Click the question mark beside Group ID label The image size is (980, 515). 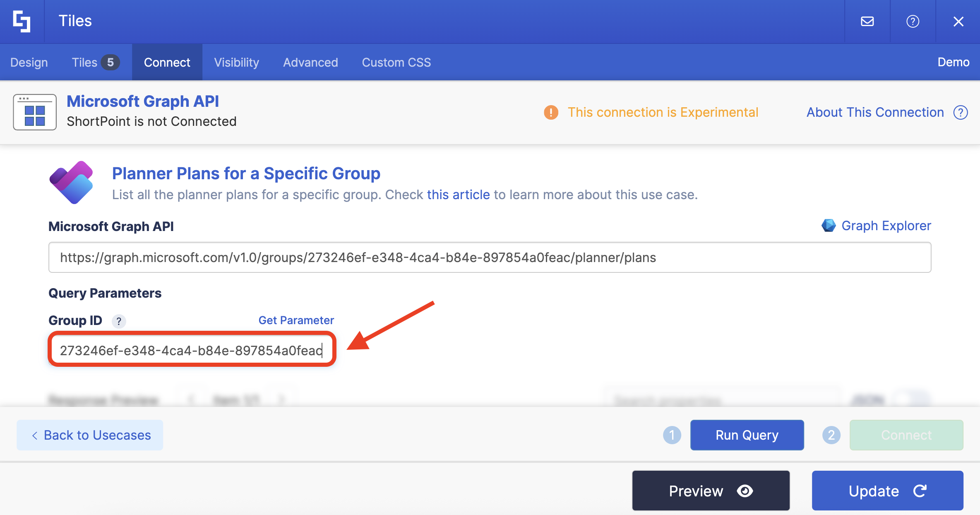119,321
